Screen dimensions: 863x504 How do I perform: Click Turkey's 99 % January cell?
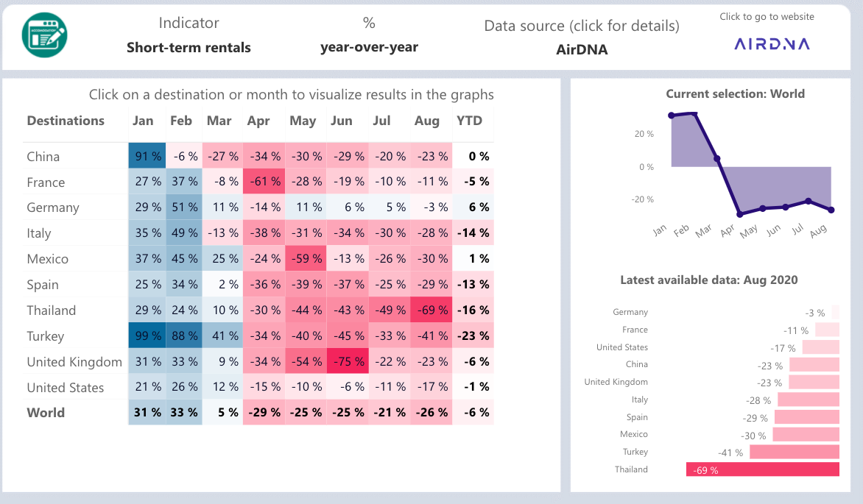(x=147, y=336)
